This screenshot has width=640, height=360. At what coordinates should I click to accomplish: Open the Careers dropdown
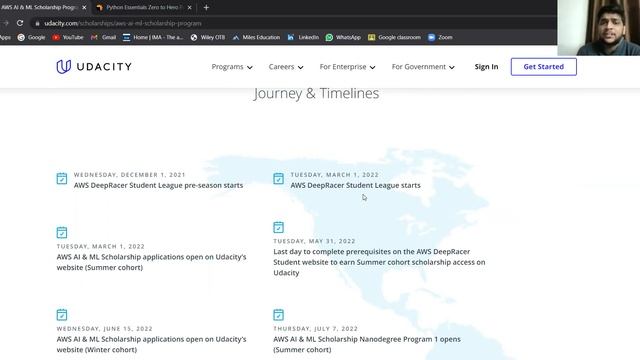[286, 67]
